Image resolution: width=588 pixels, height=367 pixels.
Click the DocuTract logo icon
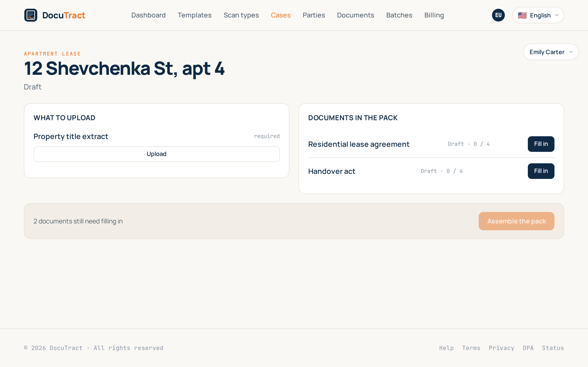click(31, 15)
